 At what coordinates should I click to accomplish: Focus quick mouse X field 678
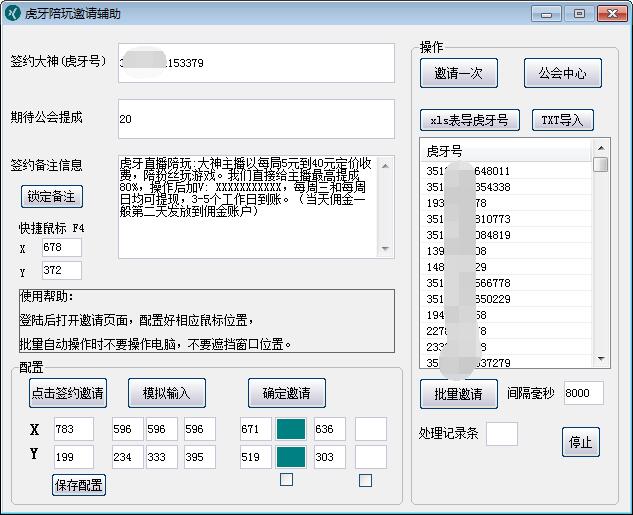click(62, 247)
